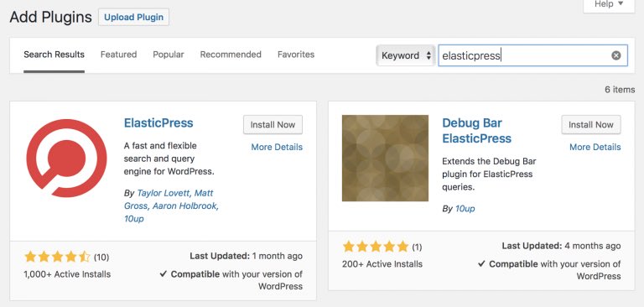Click the Debug Bar ElasticPress plugin thumbnail

click(385, 159)
